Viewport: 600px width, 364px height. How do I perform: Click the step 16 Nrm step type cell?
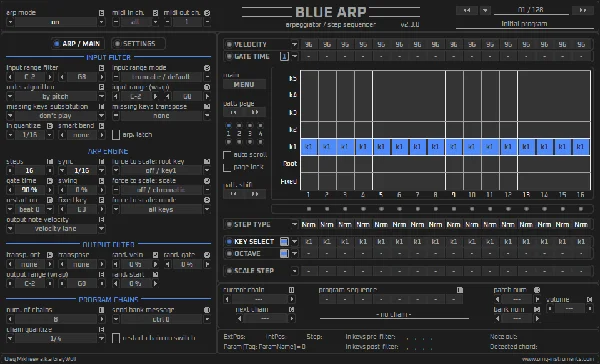[x=581, y=225]
